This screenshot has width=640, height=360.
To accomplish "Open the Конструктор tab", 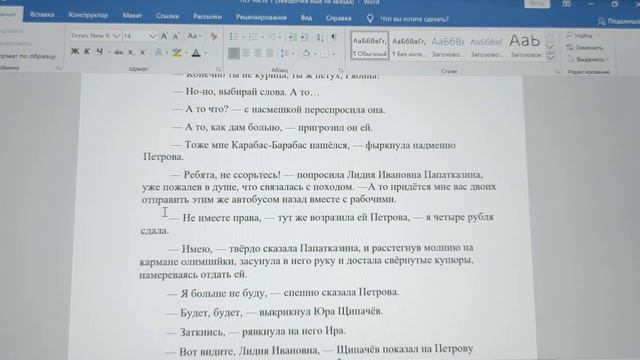I will click(88, 15).
